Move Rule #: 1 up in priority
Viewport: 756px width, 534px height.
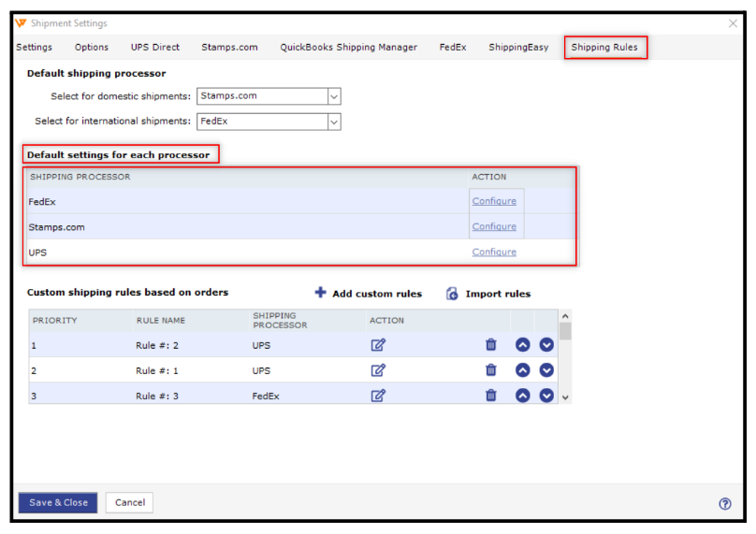pyautogui.click(x=523, y=370)
